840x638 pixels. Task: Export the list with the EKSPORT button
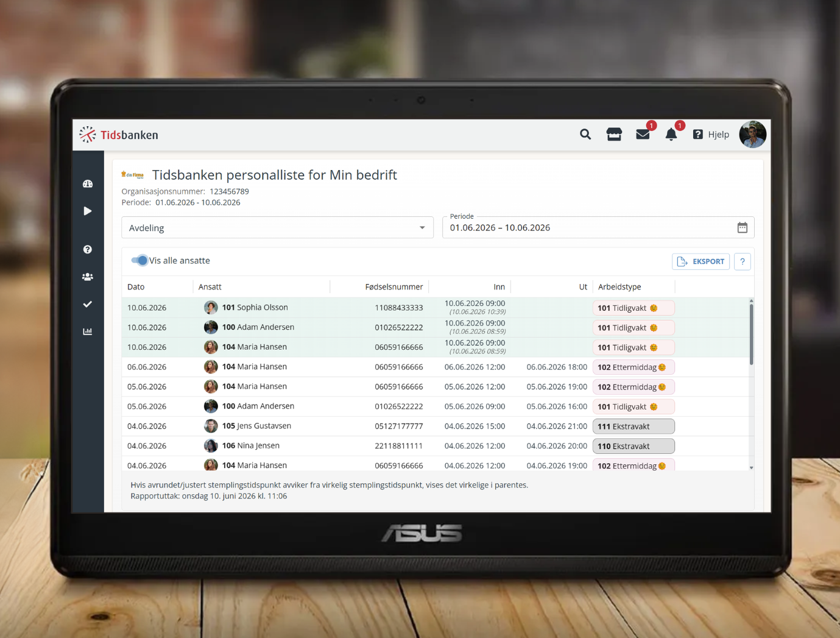(x=701, y=261)
